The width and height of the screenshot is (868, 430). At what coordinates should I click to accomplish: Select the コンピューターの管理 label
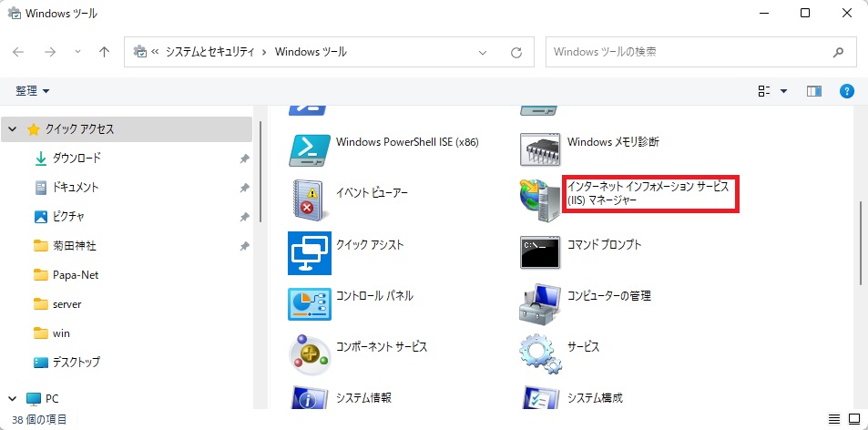(x=609, y=295)
